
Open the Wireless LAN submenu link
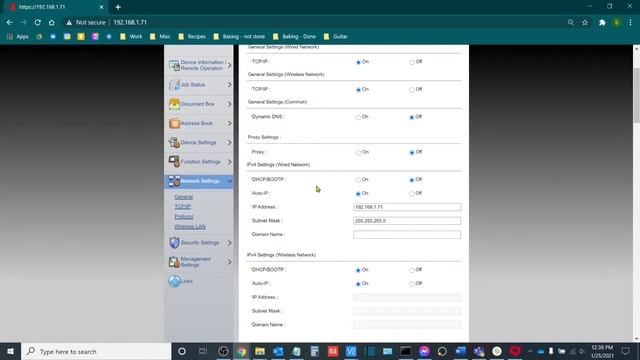click(x=190, y=227)
